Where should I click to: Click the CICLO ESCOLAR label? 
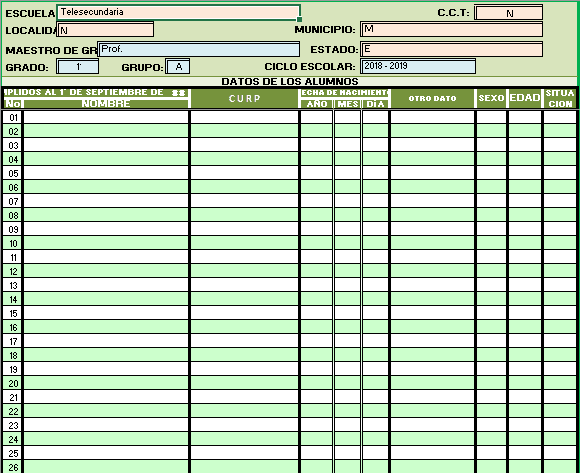click(310, 67)
